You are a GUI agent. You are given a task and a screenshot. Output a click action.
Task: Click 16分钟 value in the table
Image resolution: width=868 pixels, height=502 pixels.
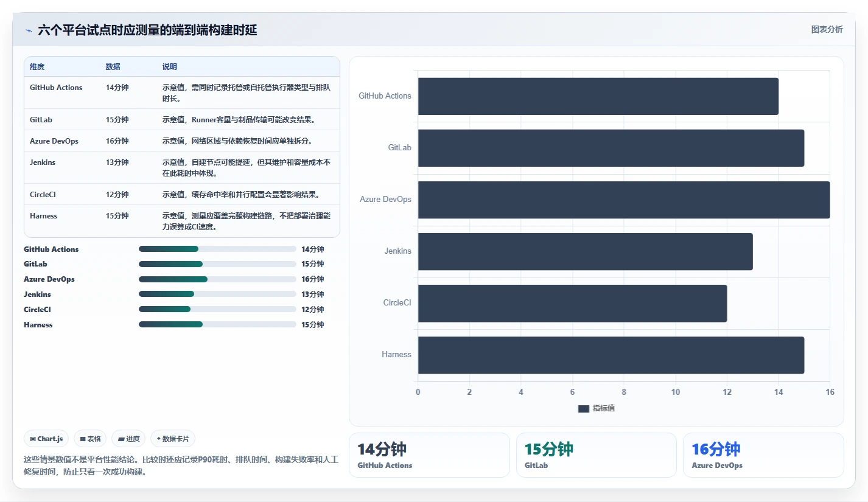click(x=117, y=141)
